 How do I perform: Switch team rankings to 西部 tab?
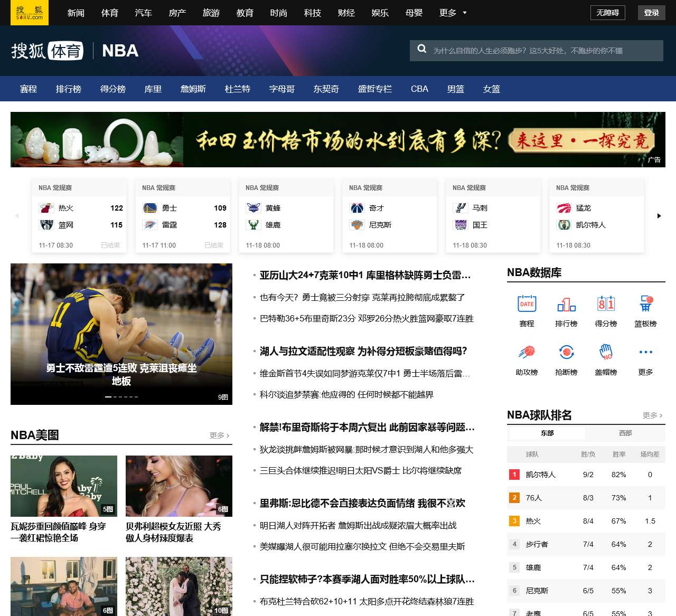click(625, 433)
